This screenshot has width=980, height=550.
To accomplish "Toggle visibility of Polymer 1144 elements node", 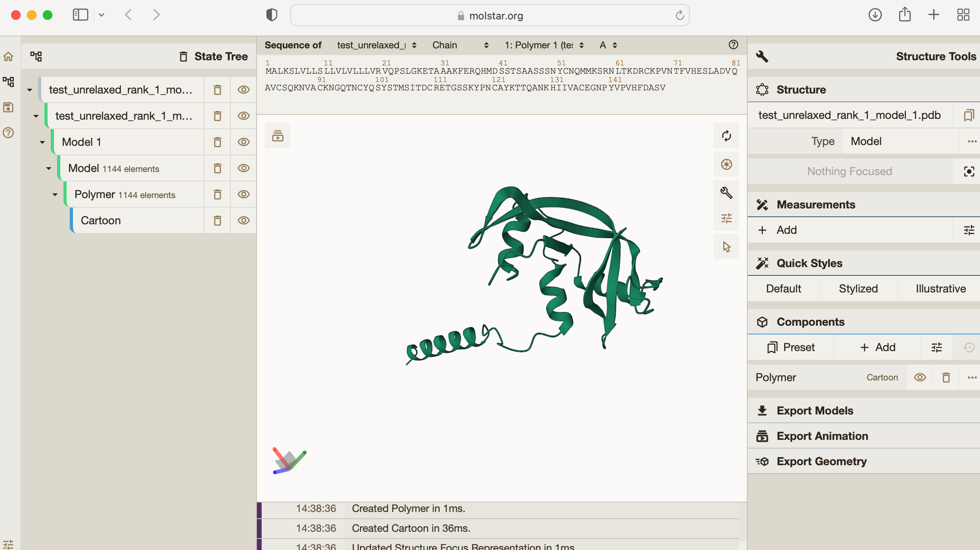I will pos(243,195).
